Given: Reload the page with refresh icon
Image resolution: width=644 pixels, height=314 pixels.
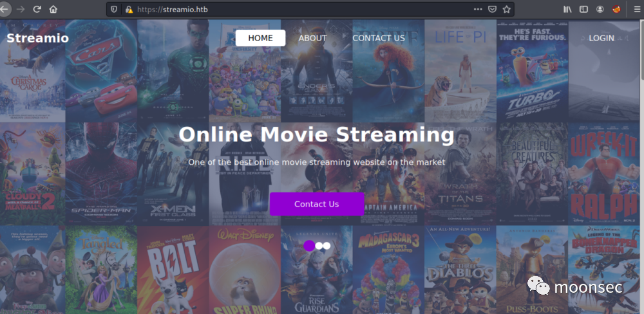Looking at the screenshot, I should [x=37, y=9].
